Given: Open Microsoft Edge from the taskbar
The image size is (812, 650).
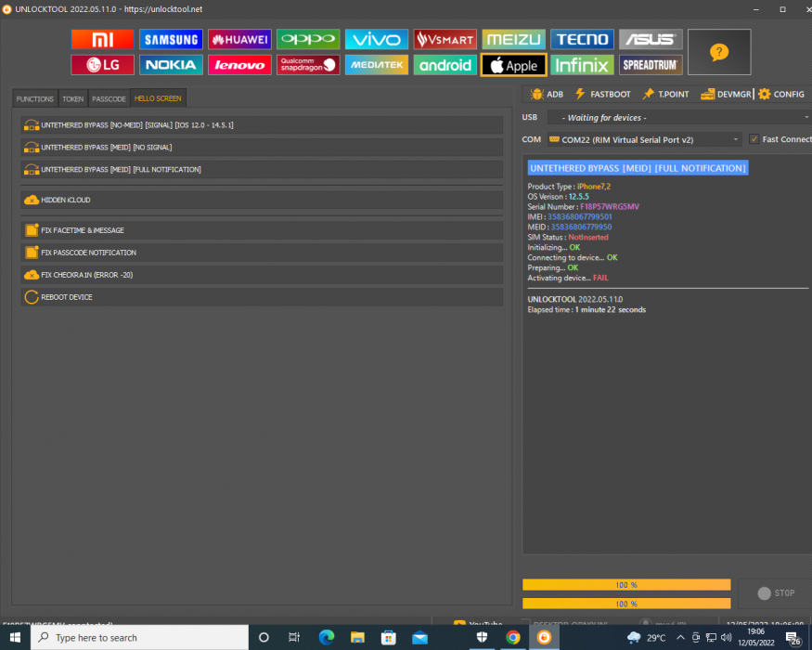Looking at the screenshot, I should (327, 638).
